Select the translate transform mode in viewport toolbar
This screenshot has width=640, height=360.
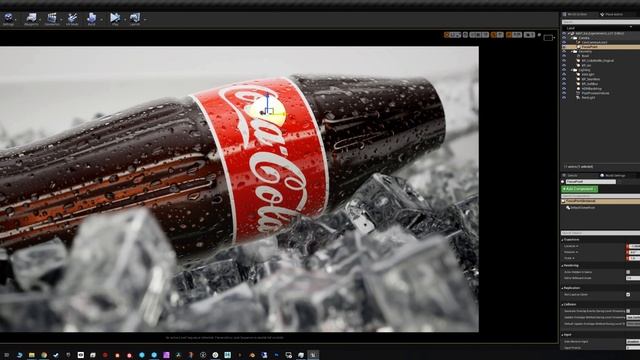coord(447,35)
